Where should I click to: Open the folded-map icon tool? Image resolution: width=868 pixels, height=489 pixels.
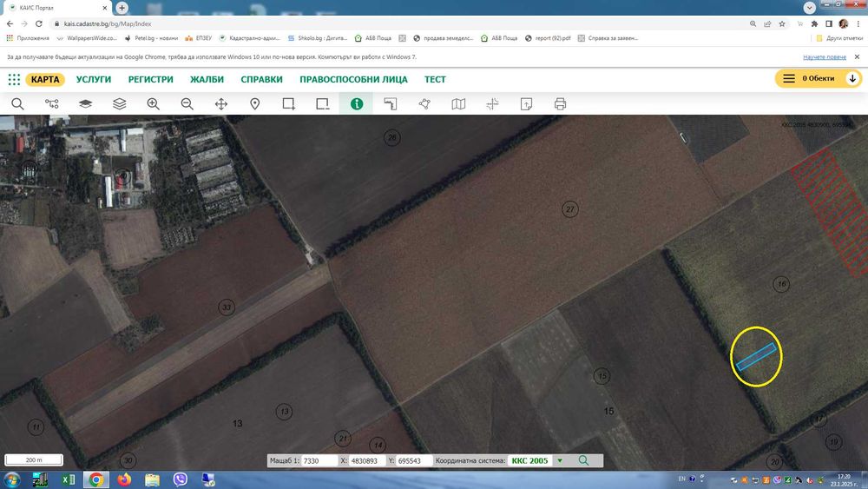pyautogui.click(x=458, y=104)
